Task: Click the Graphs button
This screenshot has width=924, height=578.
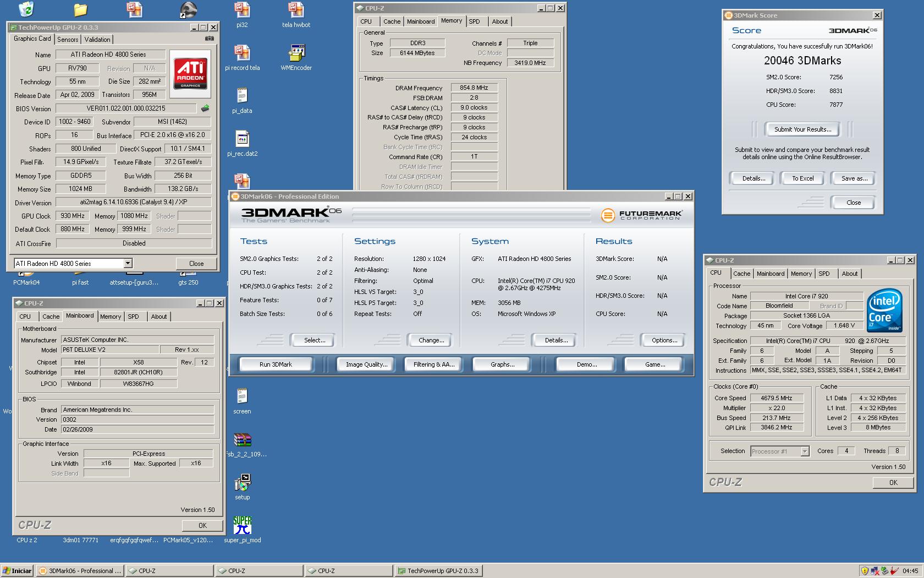Action: [x=503, y=364]
